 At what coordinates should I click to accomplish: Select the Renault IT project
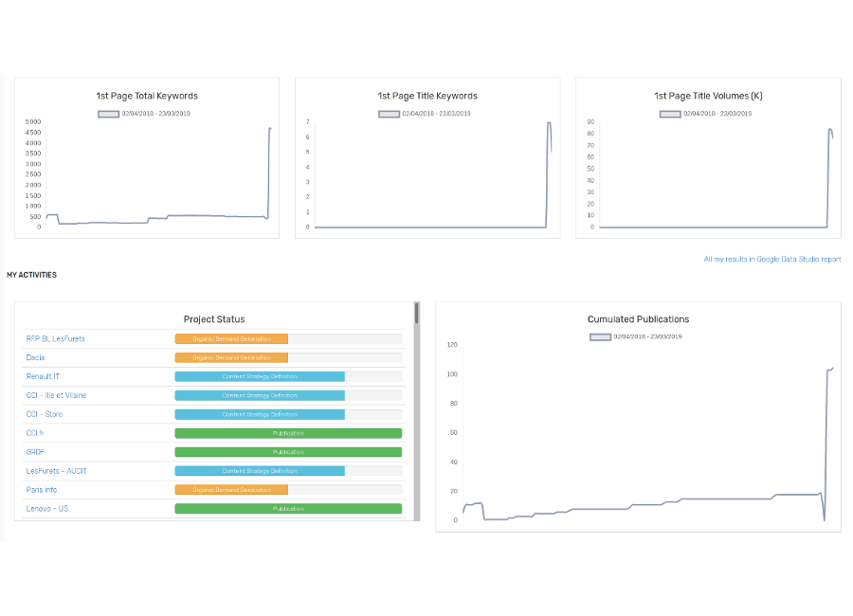(43, 376)
